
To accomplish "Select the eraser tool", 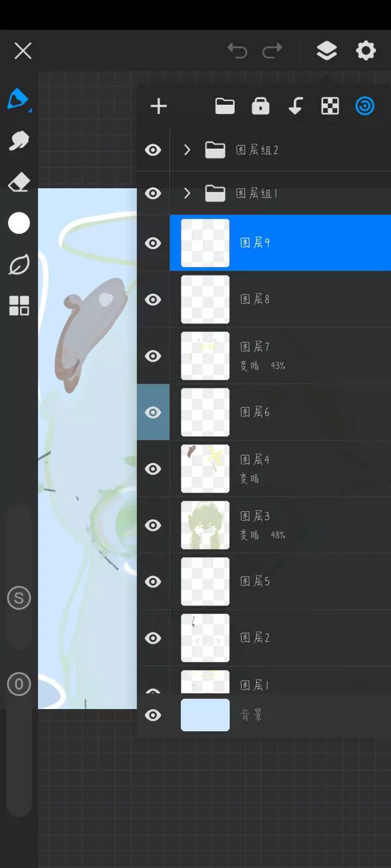I will click(x=19, y=182).
